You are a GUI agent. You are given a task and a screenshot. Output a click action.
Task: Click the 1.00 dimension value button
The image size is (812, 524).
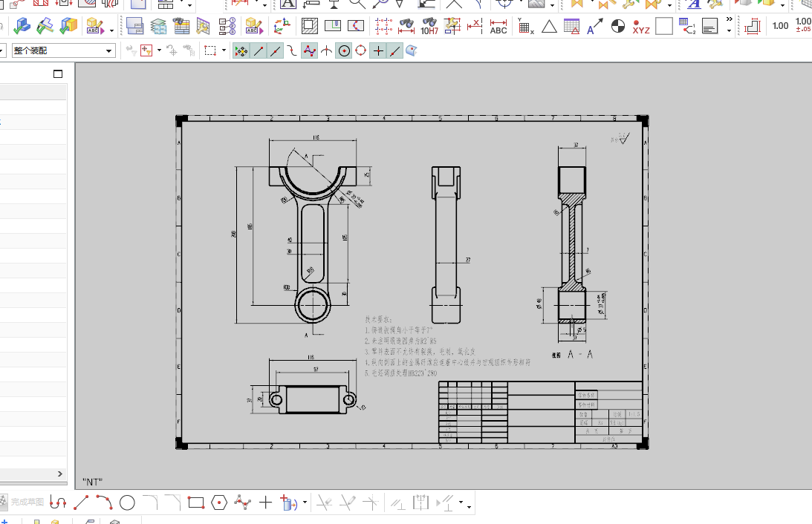[780, 26]
